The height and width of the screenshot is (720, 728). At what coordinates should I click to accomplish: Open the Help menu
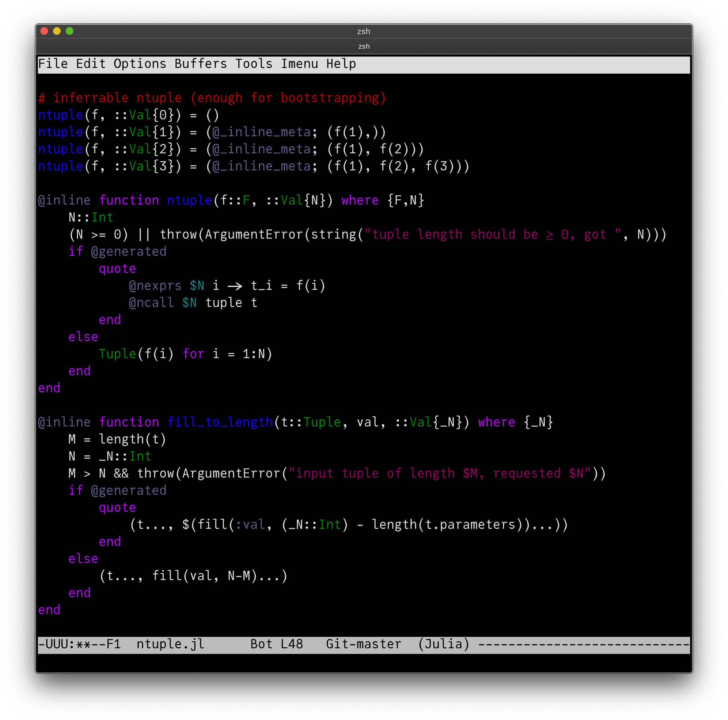[x=341, y=64]
